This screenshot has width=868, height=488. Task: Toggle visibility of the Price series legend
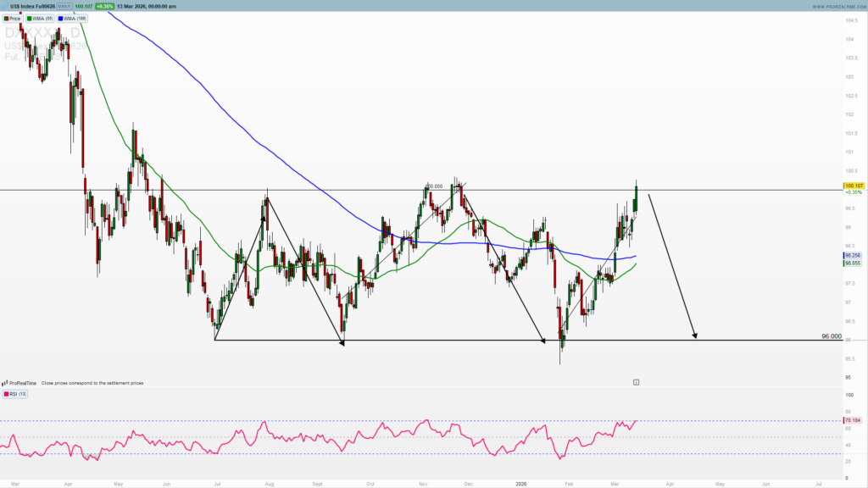(14, 18)
